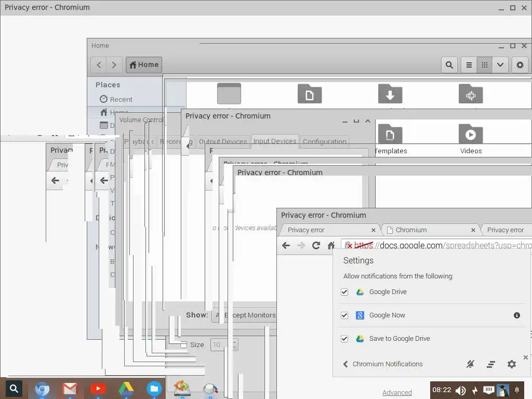Switch to Input Devices tab in Volume Control

[x=275, y=141]
